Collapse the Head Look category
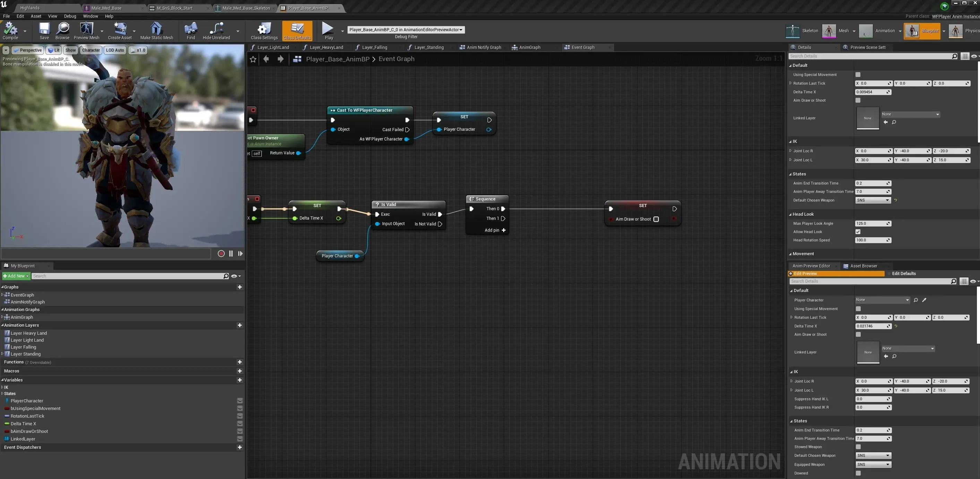Viewport: 980px width, 479px height. click(791, 215)
